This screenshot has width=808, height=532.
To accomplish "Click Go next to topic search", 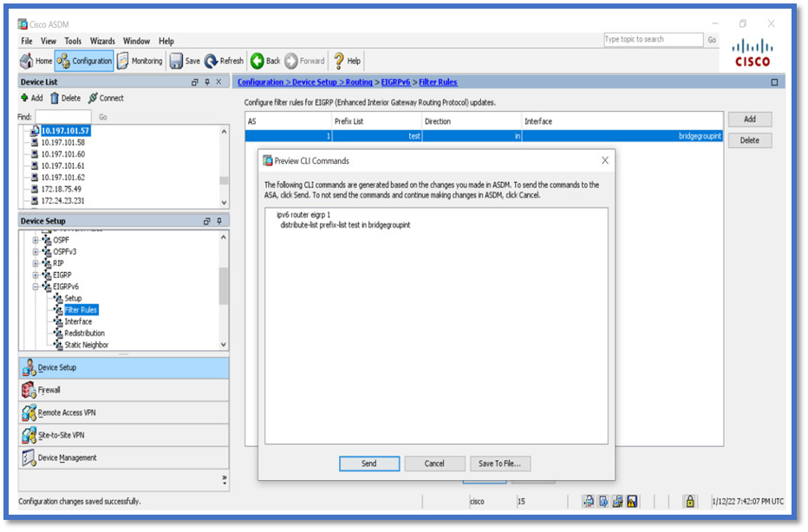I will [712, 40].
